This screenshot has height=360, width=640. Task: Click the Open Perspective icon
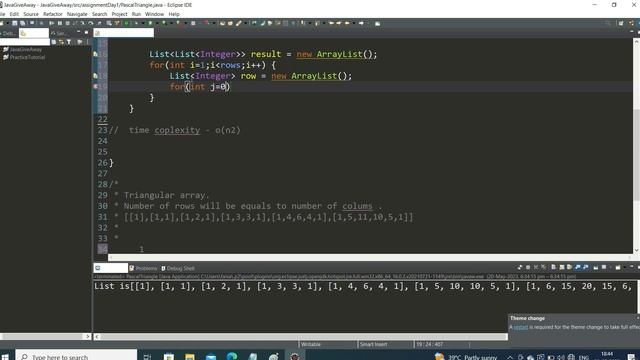(x=621, y=23)
